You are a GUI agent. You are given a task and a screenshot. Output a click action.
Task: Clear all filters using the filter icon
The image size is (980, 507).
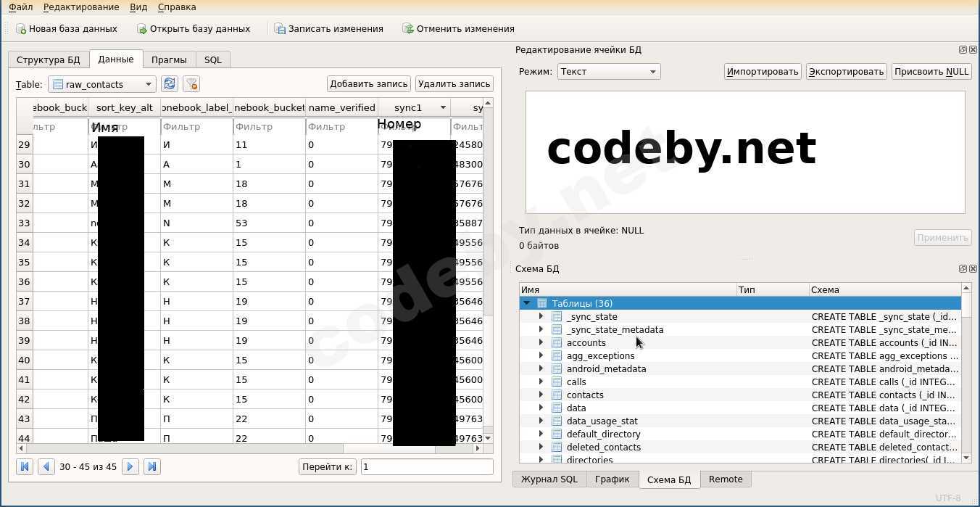[191, 84]
